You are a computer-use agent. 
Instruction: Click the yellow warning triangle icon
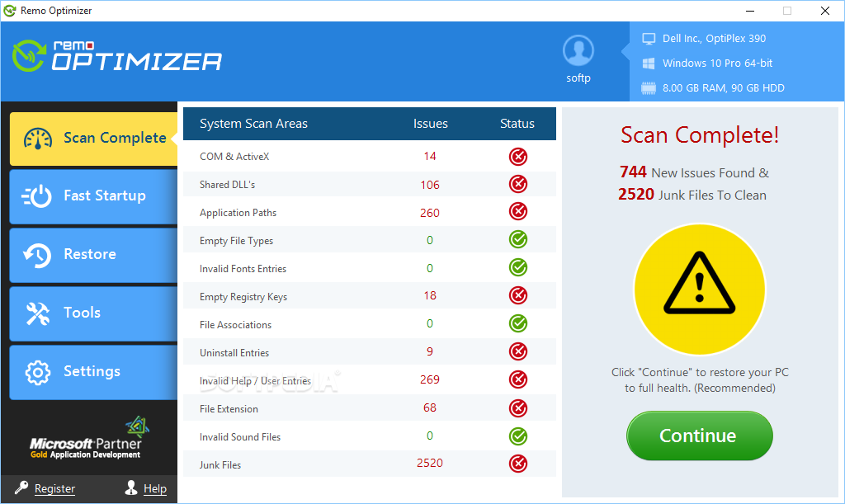(x=700, y=283)
